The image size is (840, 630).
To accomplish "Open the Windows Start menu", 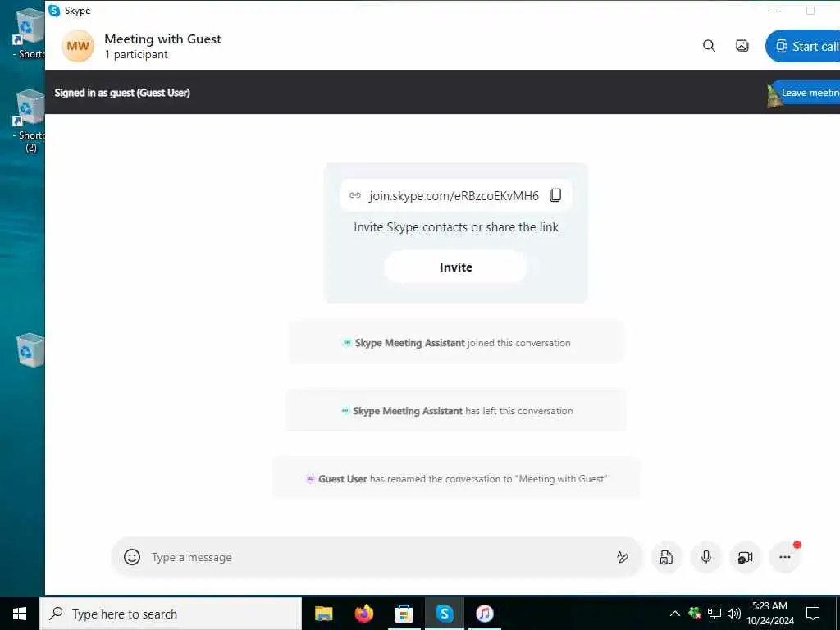I will pos(20,614).
